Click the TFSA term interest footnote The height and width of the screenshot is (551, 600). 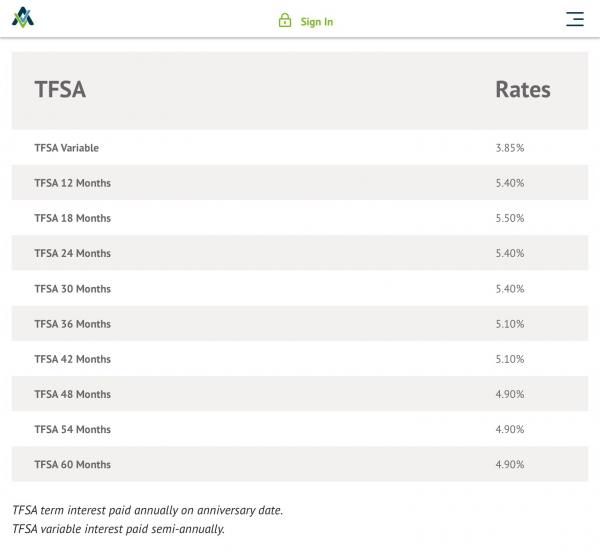pyautogui.click(x=148, y=510)
